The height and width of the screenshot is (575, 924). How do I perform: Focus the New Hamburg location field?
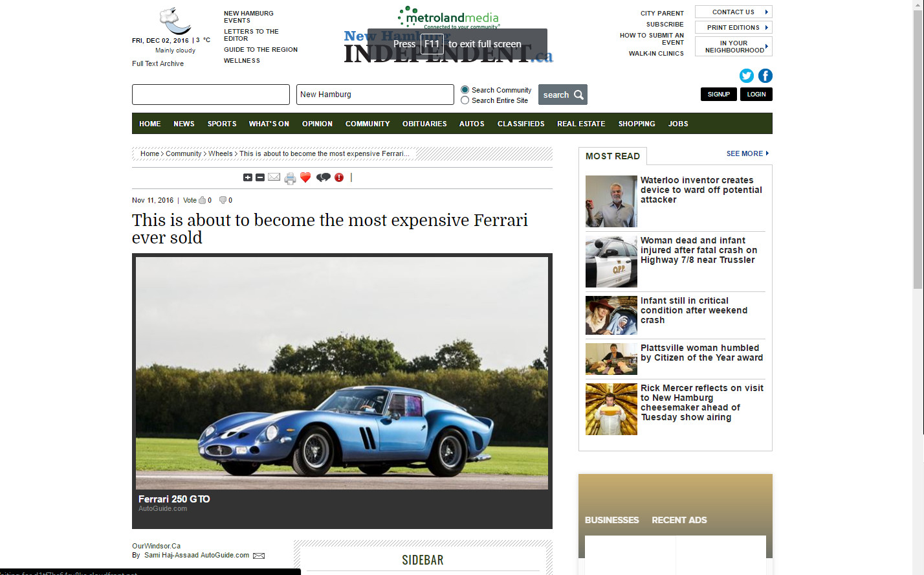pos(375,95)
